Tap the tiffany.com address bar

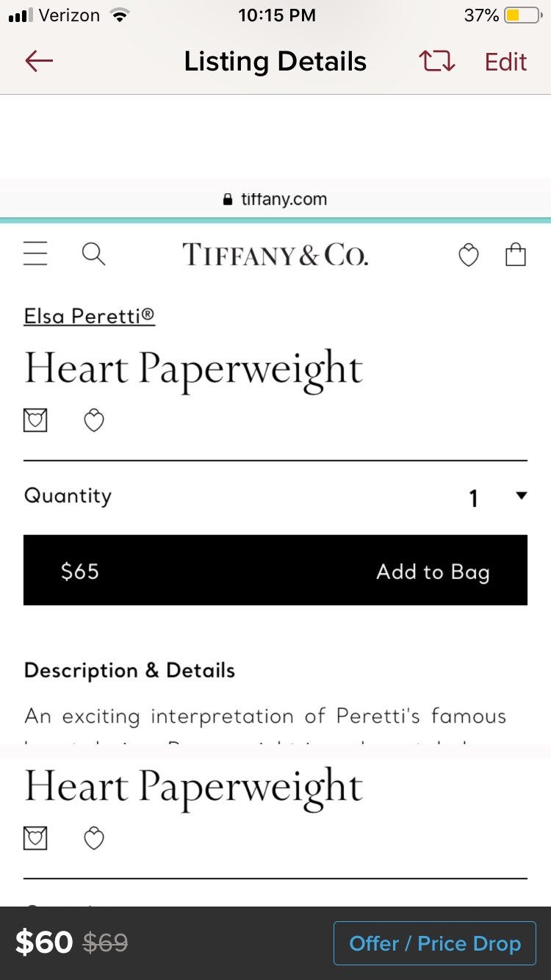pyautogui.click(x=275, y=199)
